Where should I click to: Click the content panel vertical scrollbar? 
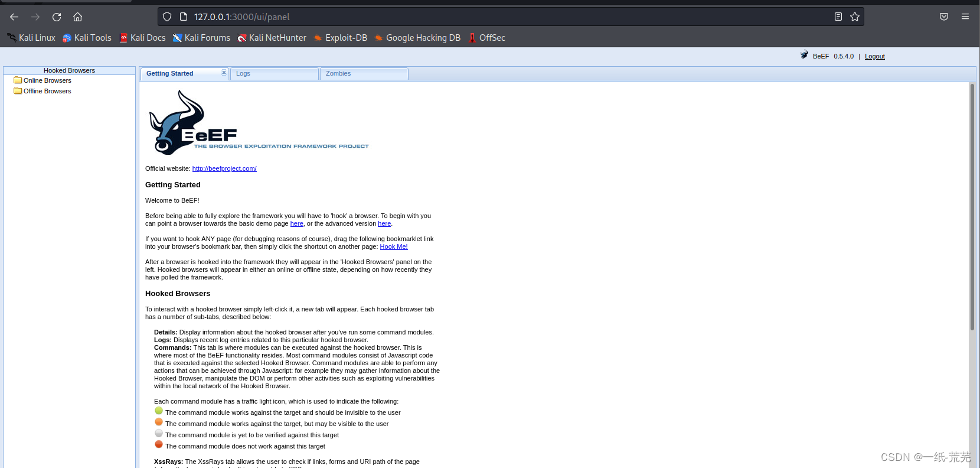[972, 207]
